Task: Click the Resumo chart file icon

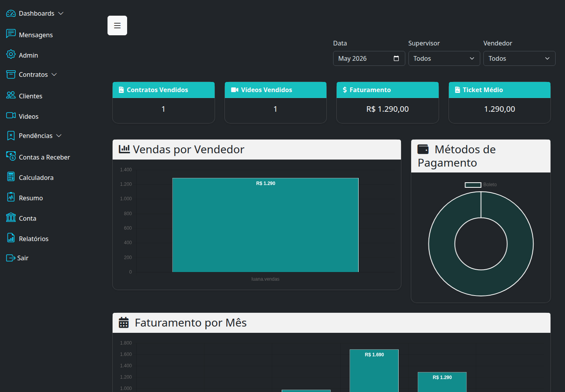Action: 11,197
